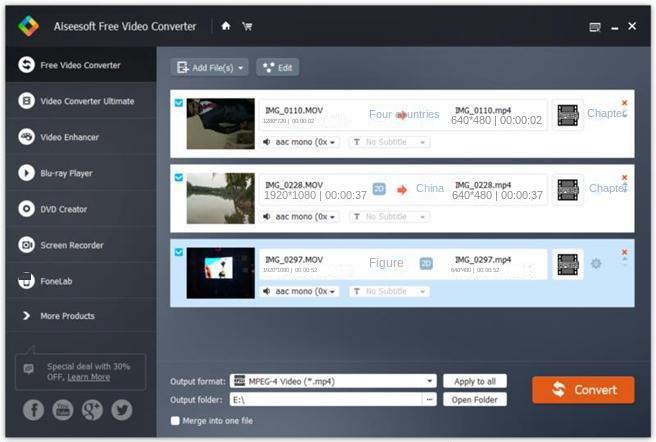Click the Google Plus icon

click(x=92, y=409)
